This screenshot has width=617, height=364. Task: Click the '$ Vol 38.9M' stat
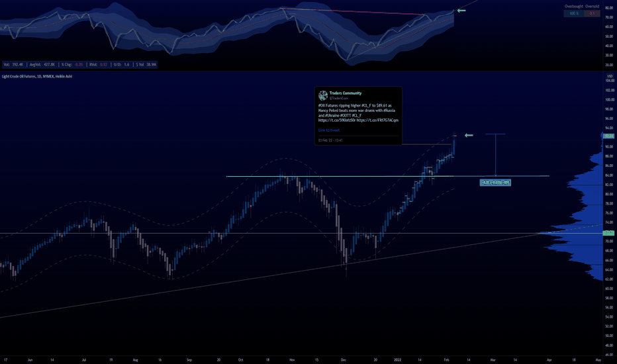146,65
